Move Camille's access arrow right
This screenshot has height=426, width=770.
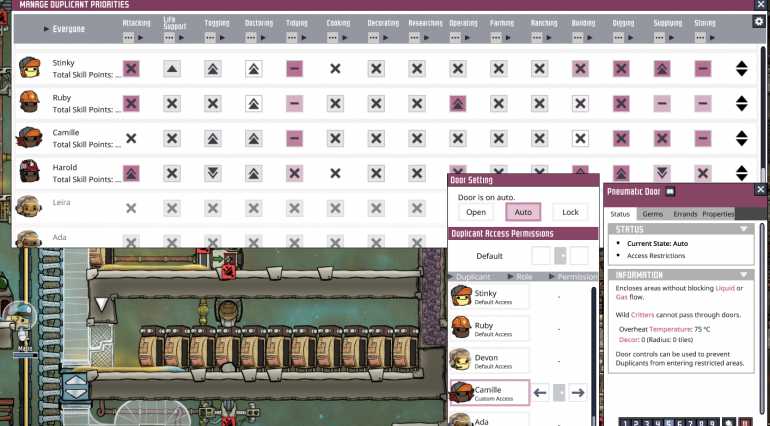coord(578,393)
